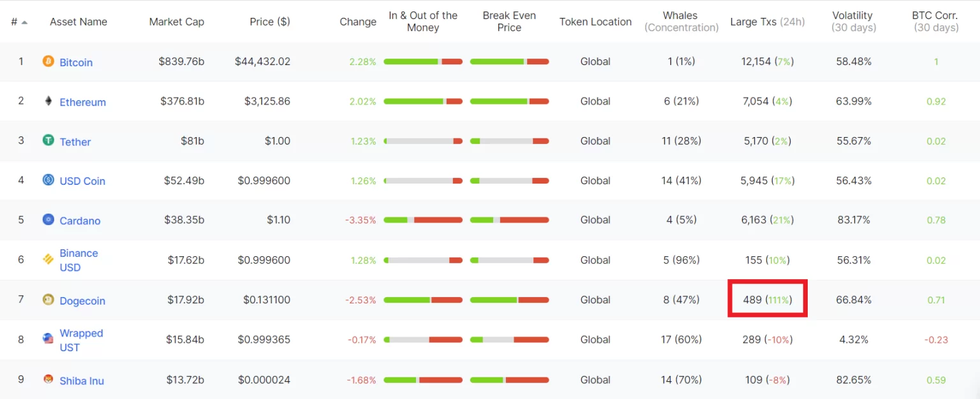Click the Shiba Inu logo icon
Image resolution: width=980 pixels, height=399 pixels.
[48, 379]
